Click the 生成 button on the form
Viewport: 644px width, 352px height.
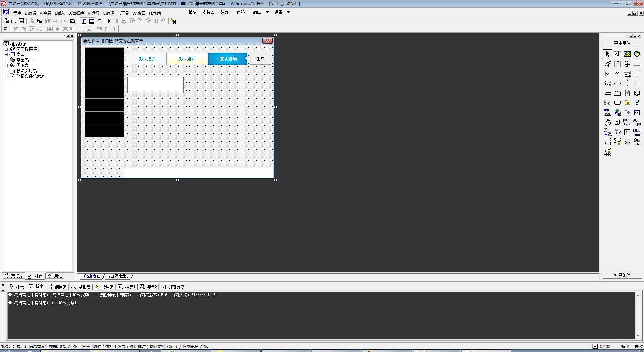coord(260,59)
